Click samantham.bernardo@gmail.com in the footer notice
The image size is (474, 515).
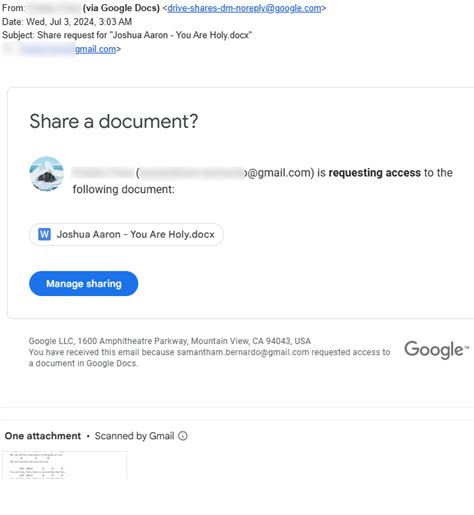pos(243,352)
